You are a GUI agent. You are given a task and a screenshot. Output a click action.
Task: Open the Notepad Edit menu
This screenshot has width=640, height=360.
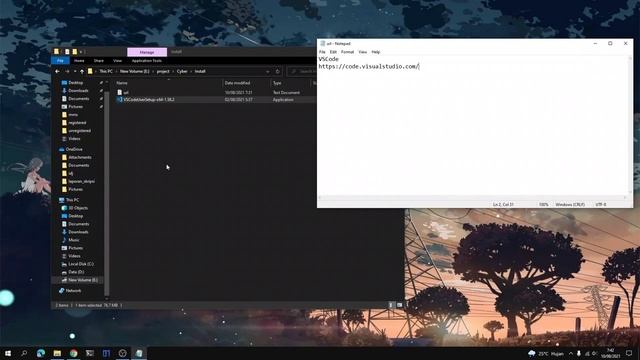[333, 52]
